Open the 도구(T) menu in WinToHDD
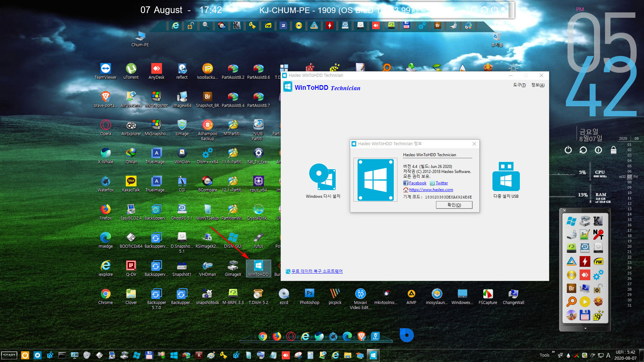Image resolution: width=644 pixels, height=362 pixels. pyautogui.click(x=519, y=85)
